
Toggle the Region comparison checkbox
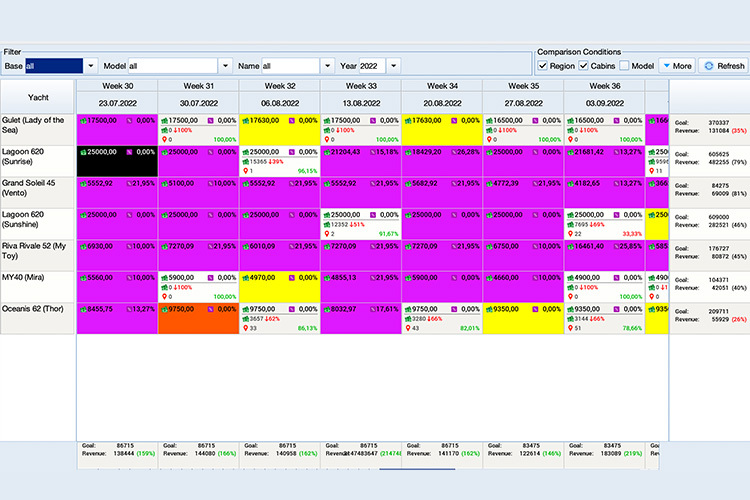point(543,66)
